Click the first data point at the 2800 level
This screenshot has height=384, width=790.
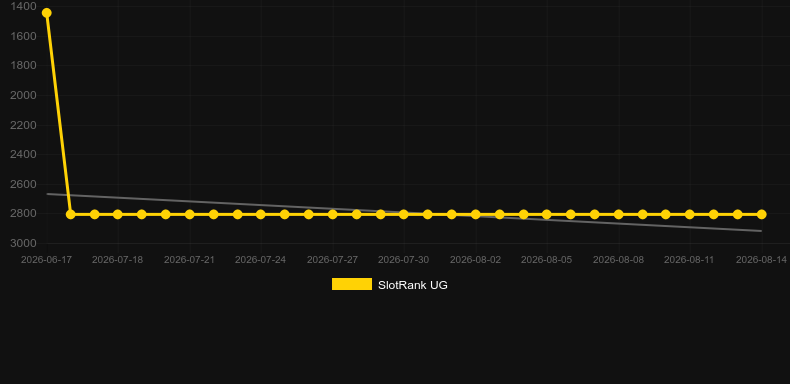click(71, 214)
